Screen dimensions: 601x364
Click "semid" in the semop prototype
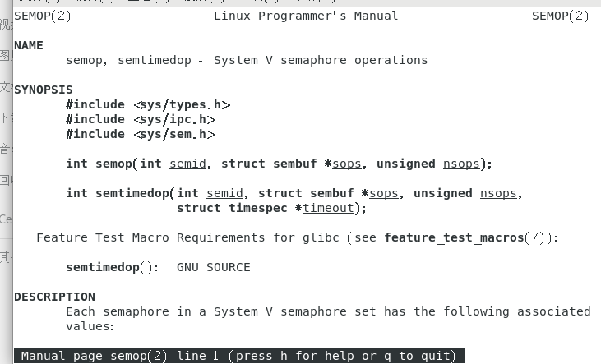187,164
